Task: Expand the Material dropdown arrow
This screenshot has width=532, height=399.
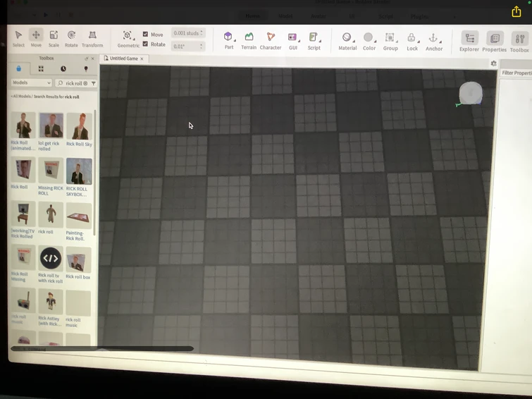Action: point(354,41)
